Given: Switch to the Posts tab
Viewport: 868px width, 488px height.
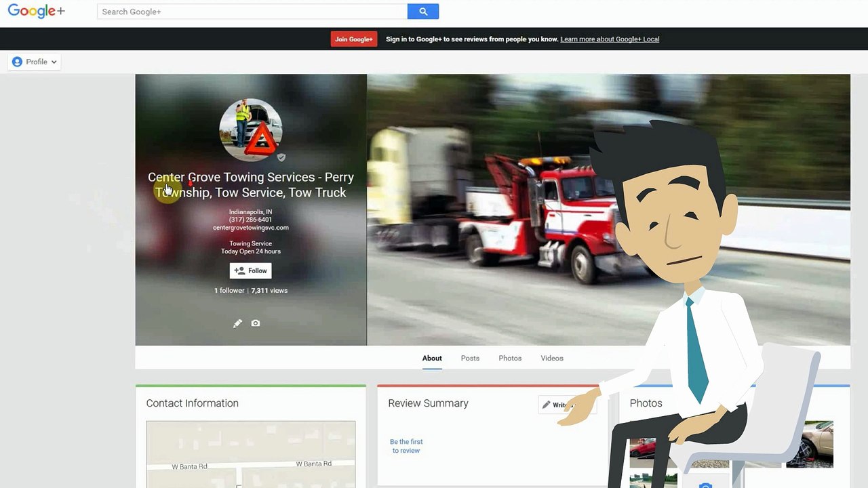Looking at the screenshot, I should tap(470, 358).
